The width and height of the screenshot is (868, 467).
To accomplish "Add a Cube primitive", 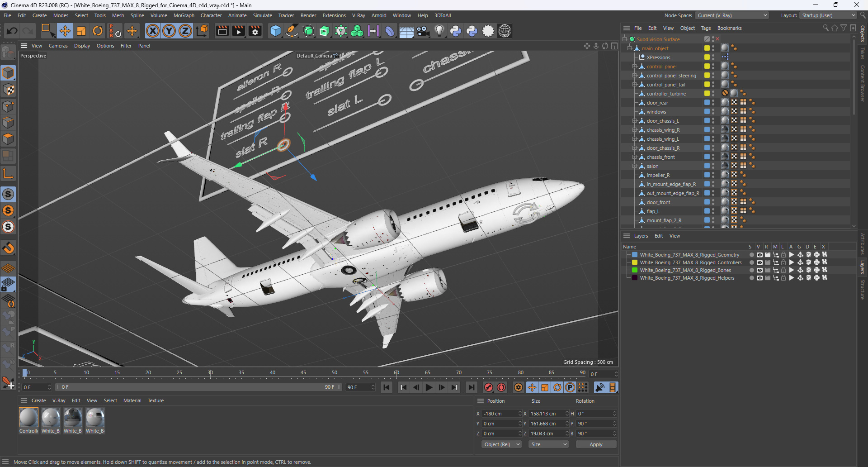I will [x=275, y=31].
